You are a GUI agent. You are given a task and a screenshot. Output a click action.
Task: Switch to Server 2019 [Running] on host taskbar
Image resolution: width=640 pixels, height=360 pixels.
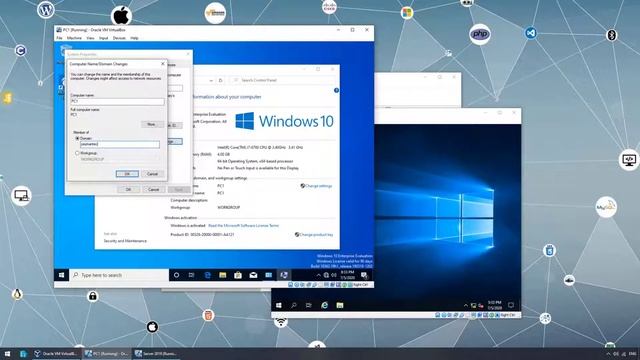[157, 353]
